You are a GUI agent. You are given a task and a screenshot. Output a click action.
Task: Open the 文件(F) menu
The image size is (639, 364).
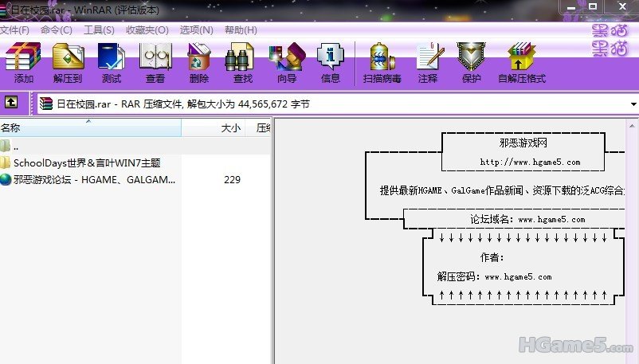14,30
